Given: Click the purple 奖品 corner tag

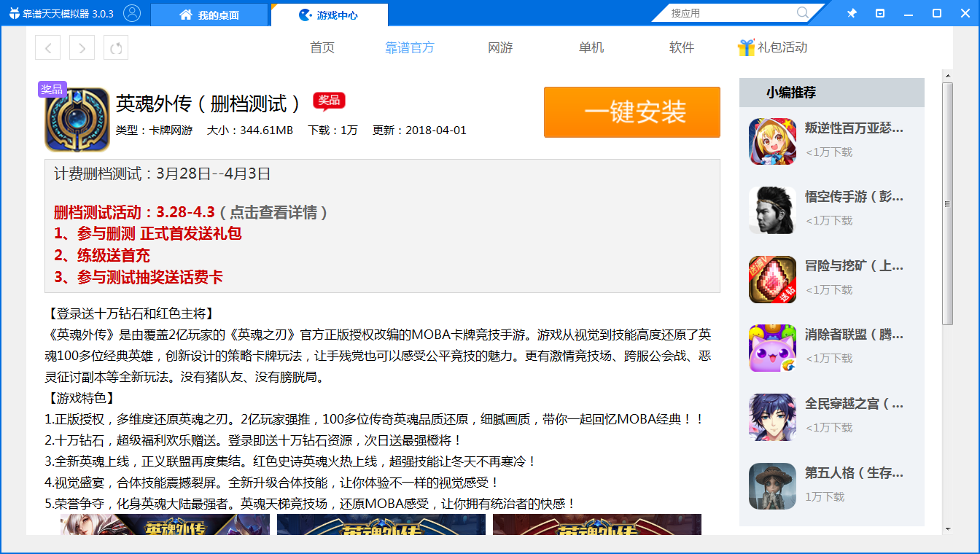Looking at the screenshot, I should click(x=52, y=90).
